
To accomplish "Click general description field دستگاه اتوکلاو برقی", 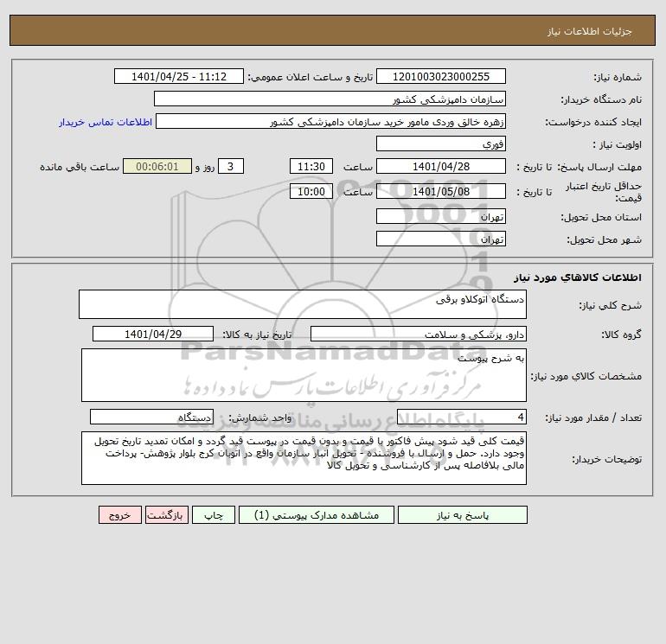I will point(303,304).
